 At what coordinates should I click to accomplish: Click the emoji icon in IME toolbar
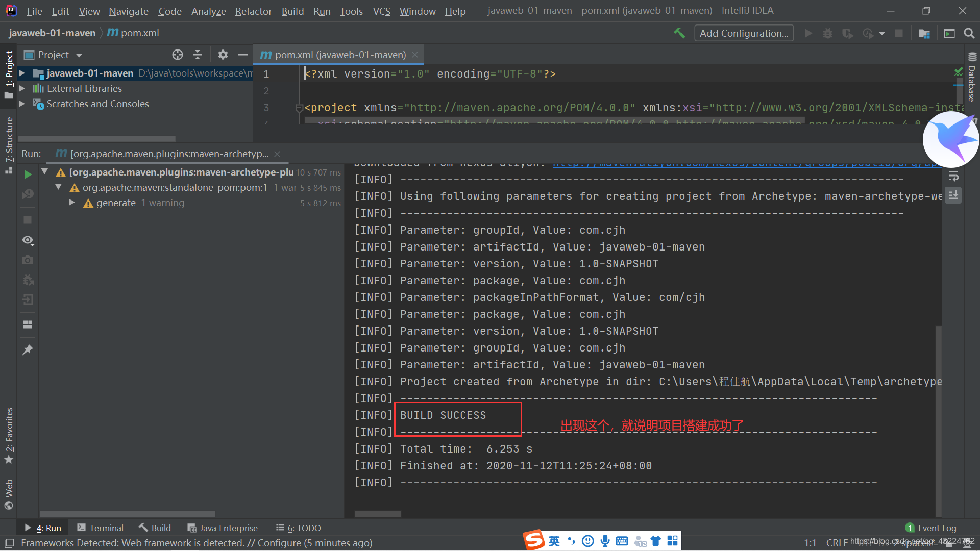point(588,541)
